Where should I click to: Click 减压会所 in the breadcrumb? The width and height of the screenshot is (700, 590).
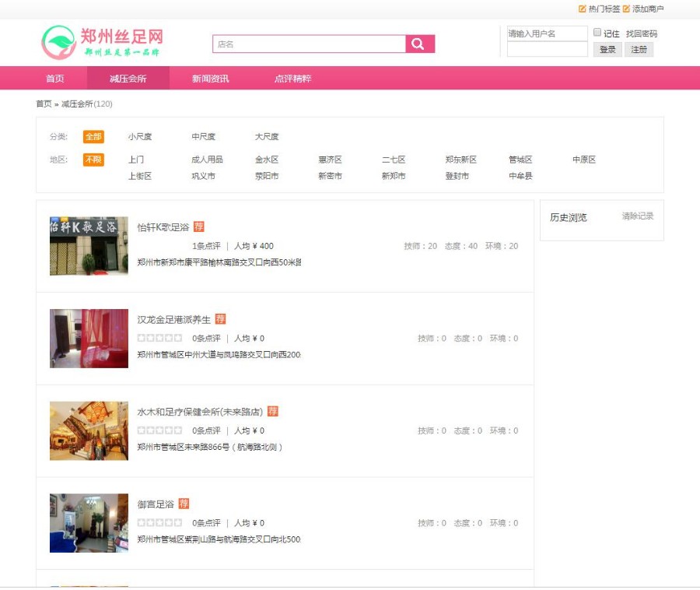click(x=77, y=104)
